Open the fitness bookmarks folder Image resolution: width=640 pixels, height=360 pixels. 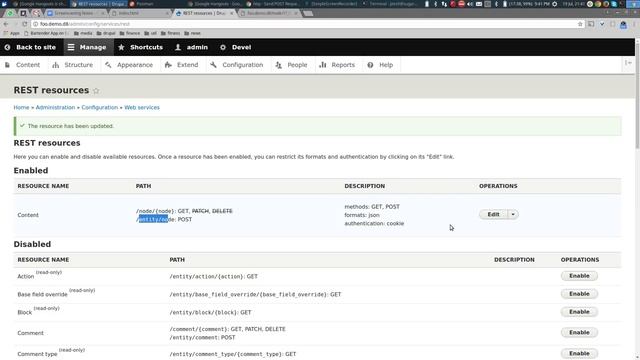click(171, 33)
